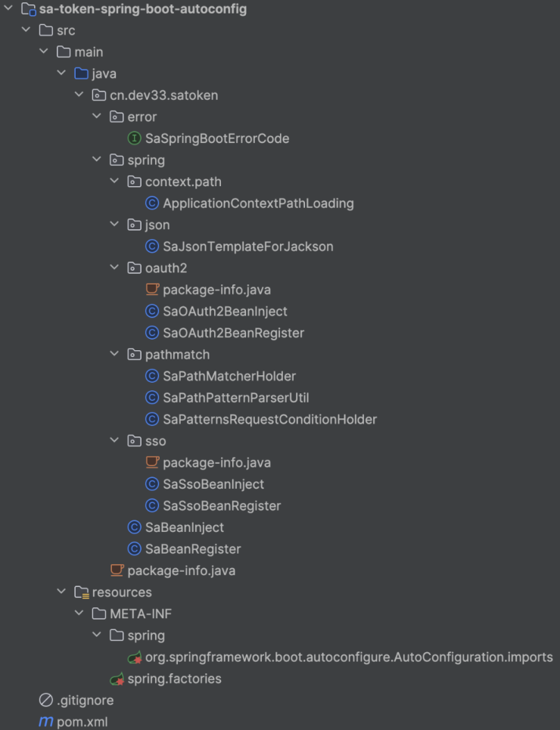
Task: Select the sa-token-spring-boot-autoconfig module name
Action: click(143, 9)
